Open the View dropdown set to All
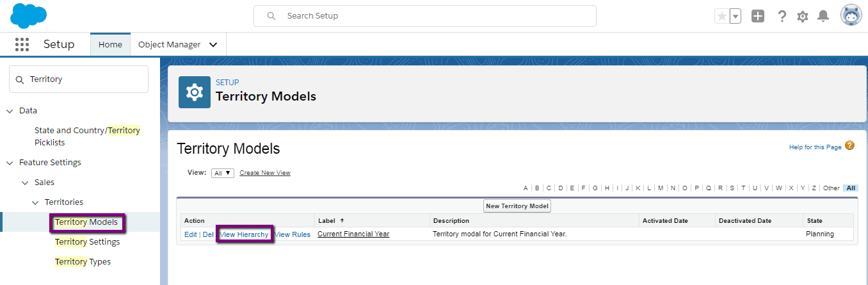 223,173
